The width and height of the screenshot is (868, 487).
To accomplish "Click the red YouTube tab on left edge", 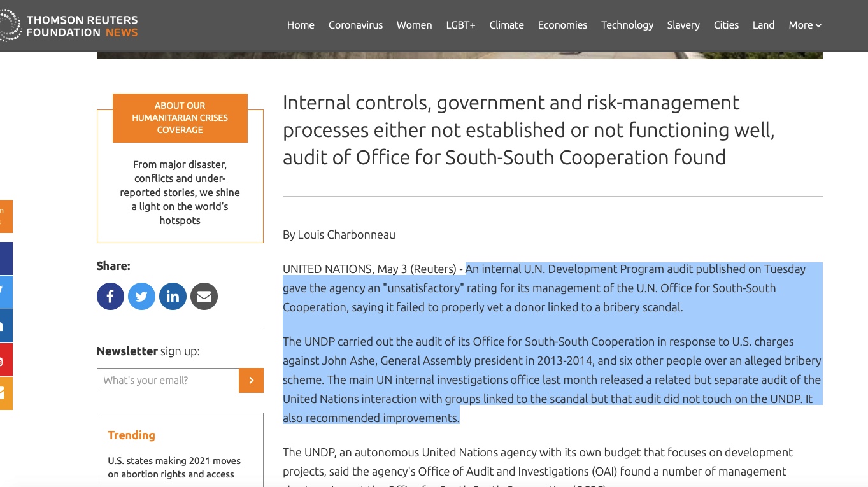I will coord(5,360).
